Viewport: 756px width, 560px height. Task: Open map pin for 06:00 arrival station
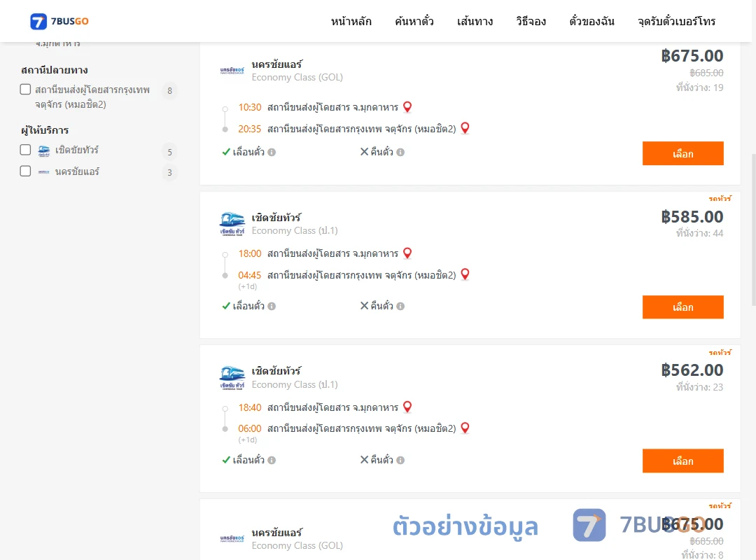click(x=465, y=428)
